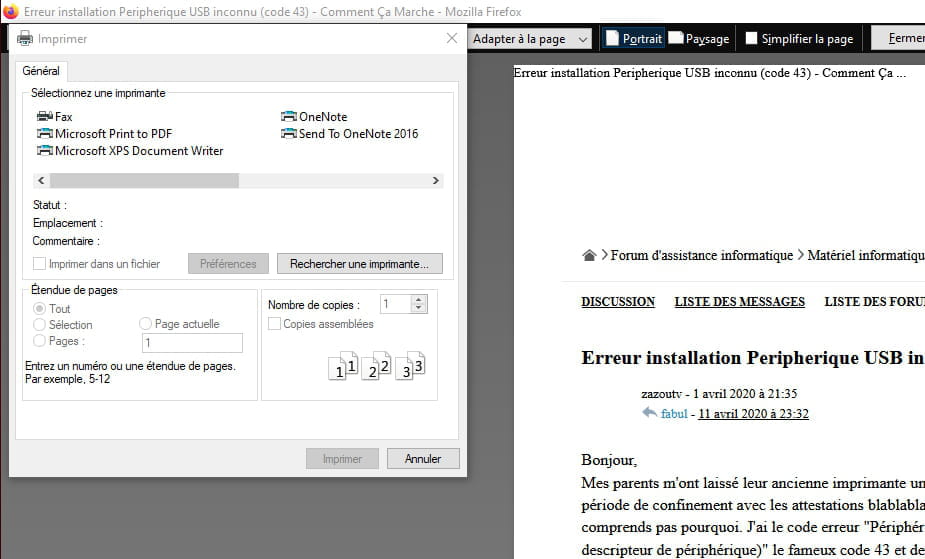Click the printer list horizontal scrollbar thumb
This screenshot has height=559, width=925.
144,180
